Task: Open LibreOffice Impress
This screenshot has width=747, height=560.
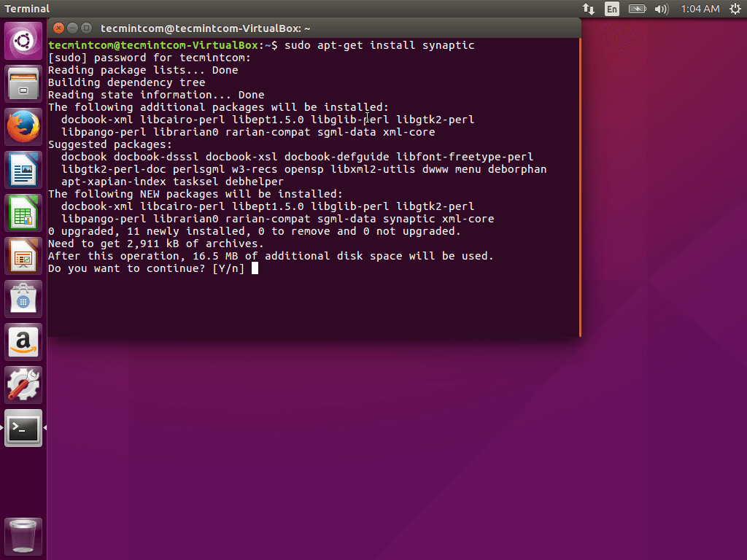Action: [22, 255]
